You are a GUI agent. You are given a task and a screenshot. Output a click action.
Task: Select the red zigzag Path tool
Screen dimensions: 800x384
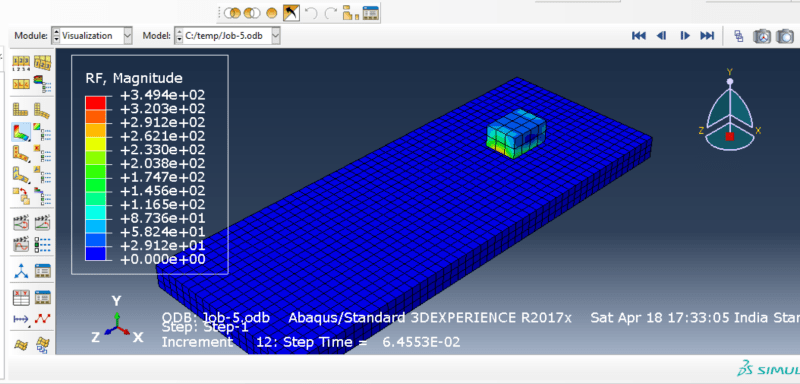point(42,319)
